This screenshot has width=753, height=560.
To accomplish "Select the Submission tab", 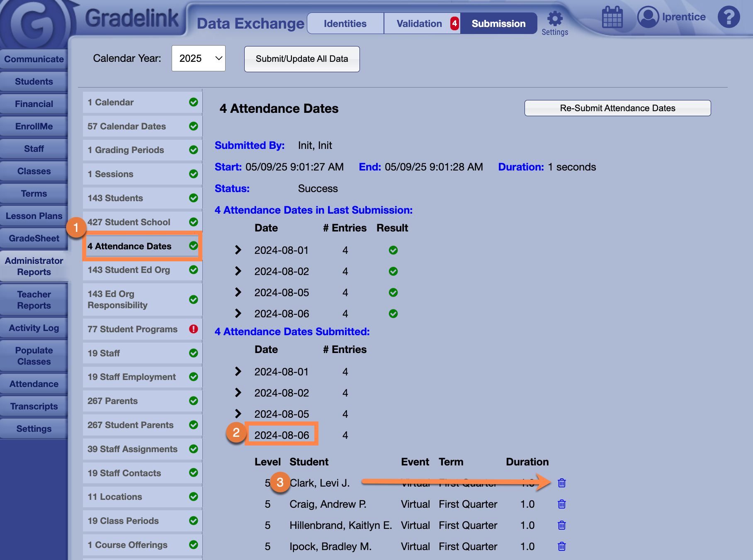I will click(498, 24).
